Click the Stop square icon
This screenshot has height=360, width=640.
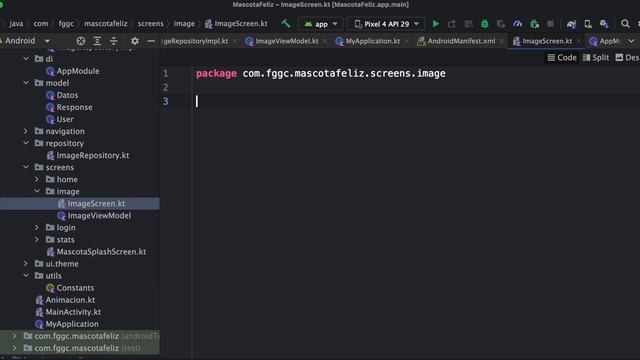click(551, 24)
